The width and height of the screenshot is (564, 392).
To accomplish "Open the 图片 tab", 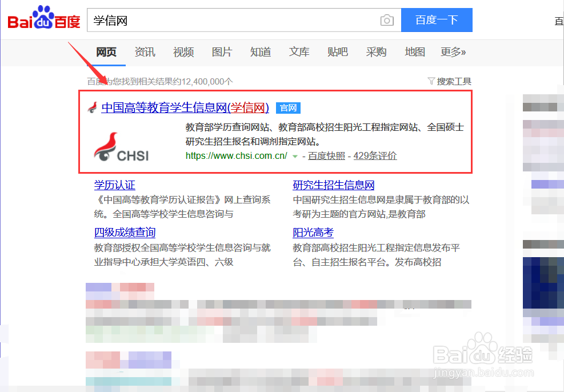I will coord(222,52).
